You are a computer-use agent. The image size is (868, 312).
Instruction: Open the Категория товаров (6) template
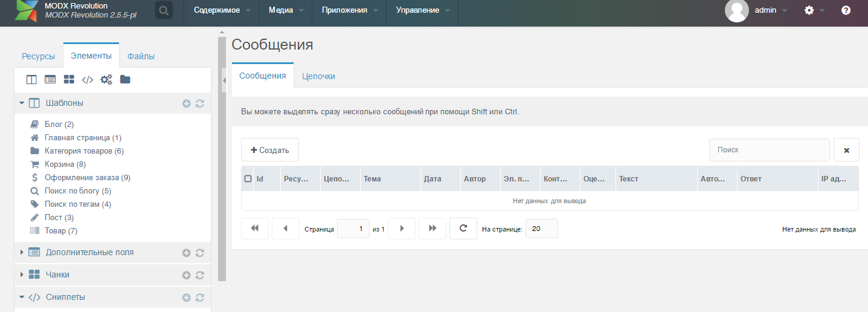[84, 151]
